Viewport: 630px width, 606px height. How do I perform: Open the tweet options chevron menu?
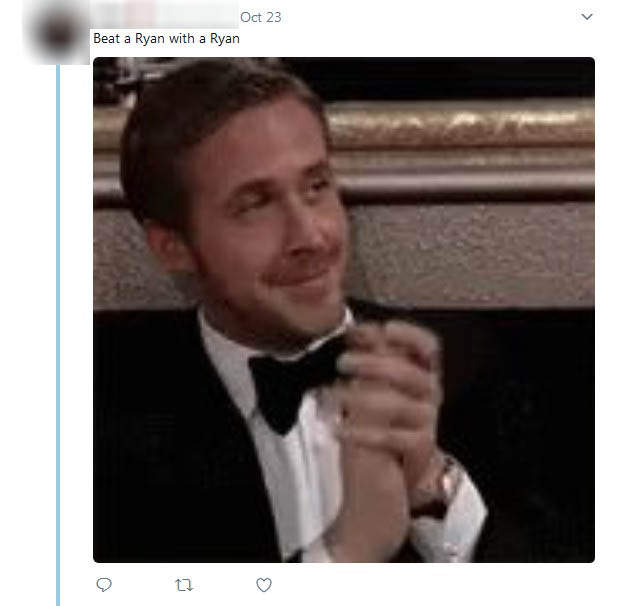point(587,17)
